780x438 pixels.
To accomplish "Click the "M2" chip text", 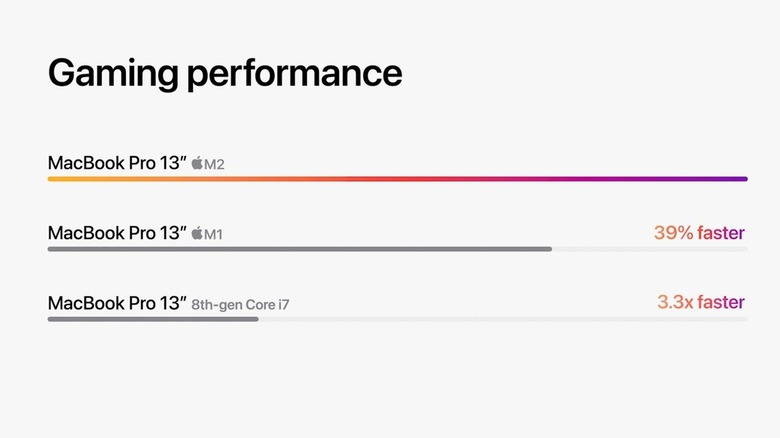I will [214, 163].
